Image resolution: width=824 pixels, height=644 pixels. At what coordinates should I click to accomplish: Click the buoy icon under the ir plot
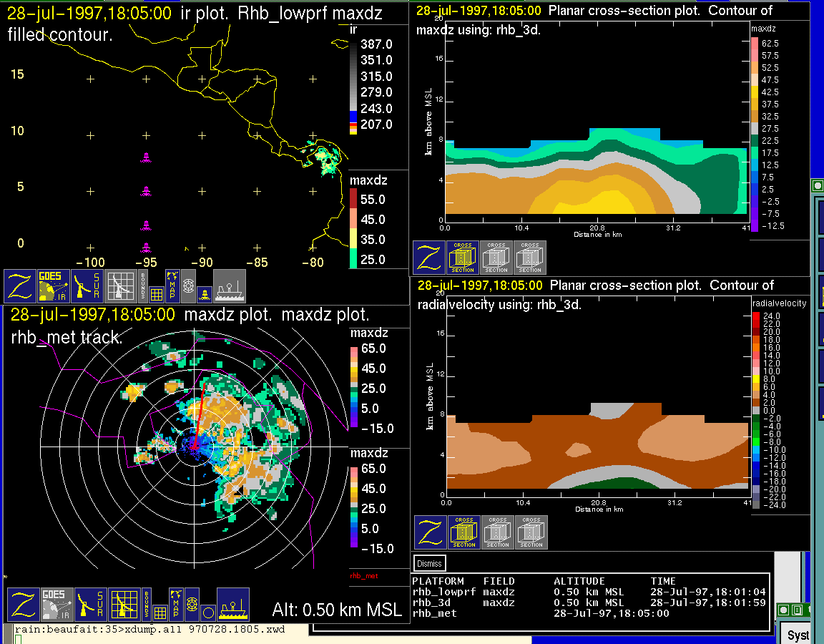pos(204,293)
